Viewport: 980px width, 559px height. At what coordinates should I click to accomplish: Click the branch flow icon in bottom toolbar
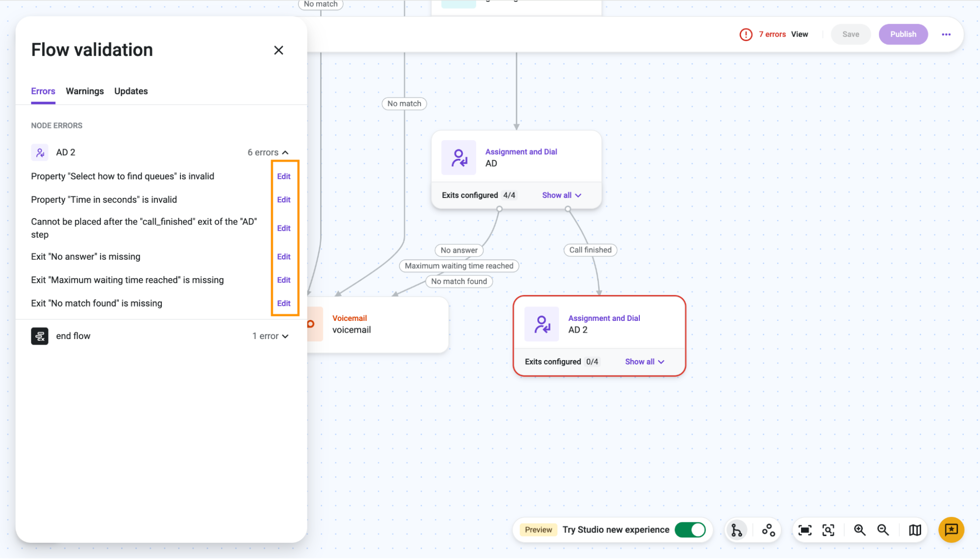point(736,530)
